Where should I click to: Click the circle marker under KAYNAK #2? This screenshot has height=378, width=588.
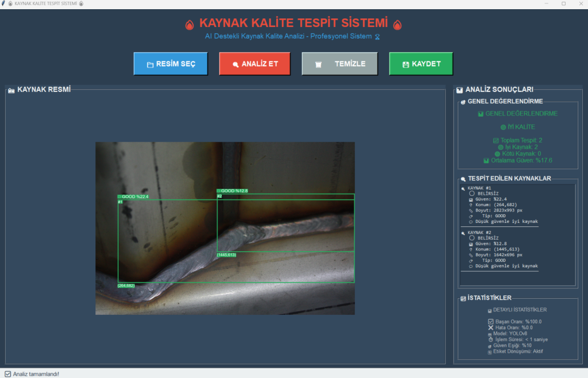pyautogui.click(x=471, y=238)
